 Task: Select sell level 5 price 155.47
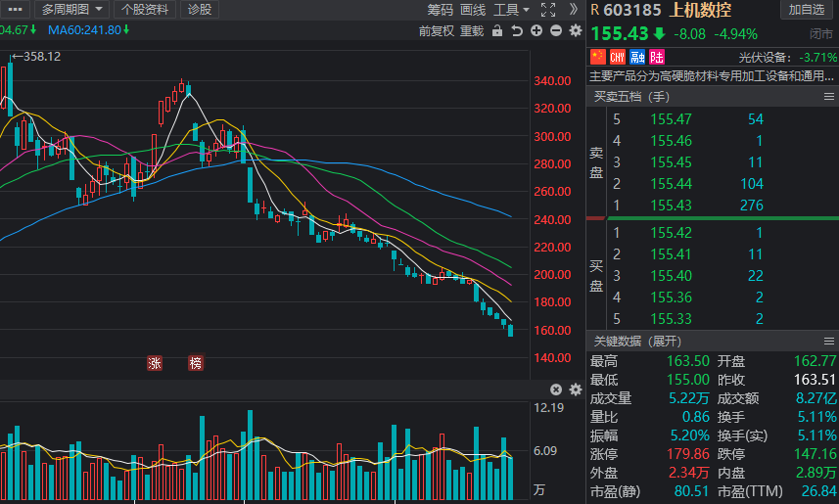tap(671, 119)
